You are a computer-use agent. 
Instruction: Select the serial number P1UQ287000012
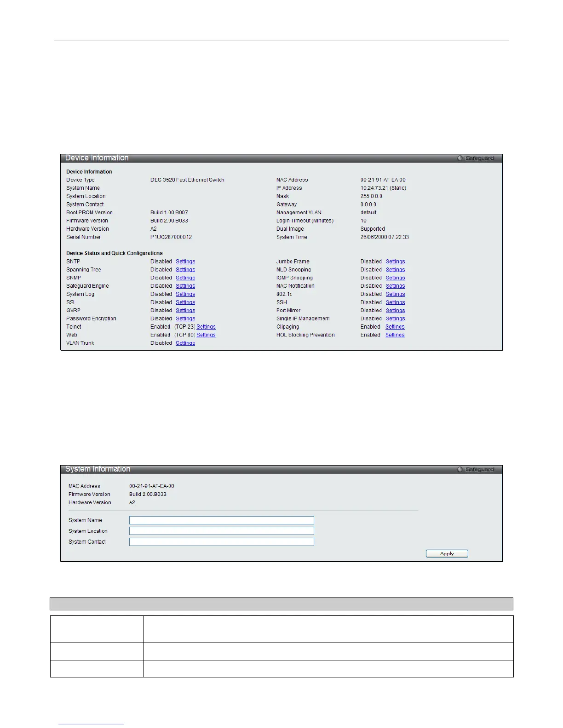171,237
